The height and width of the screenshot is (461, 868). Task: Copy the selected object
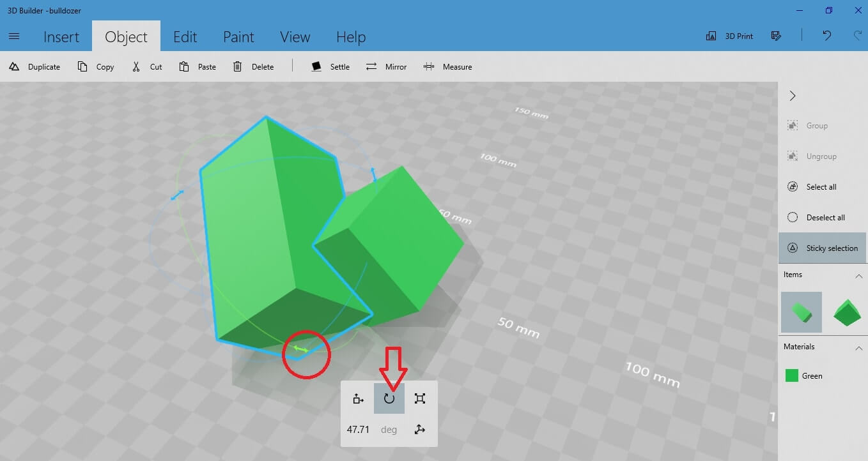(x=96, y=66)
